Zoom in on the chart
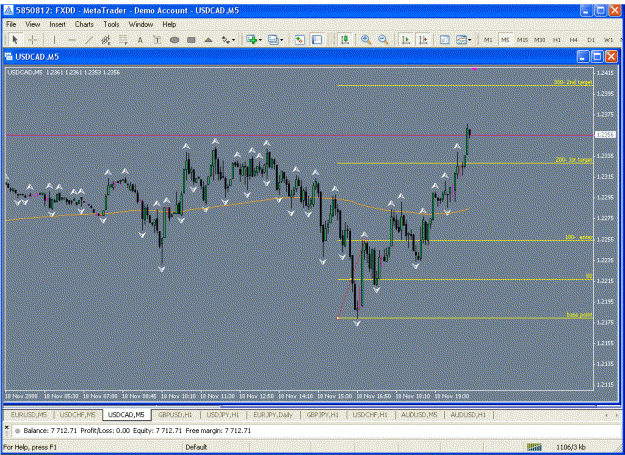The width and height of the screenshot is (625, 455). [366, 39]
